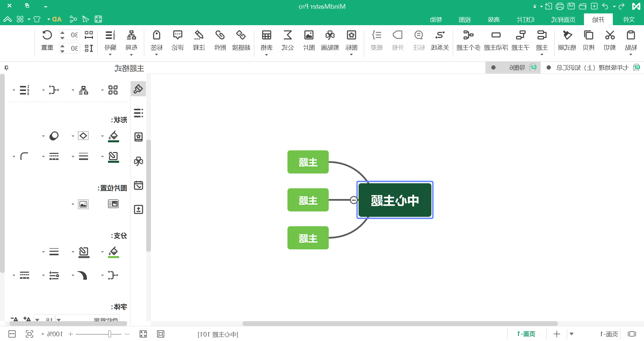Viewport: 644px width, 341px height.
Task: Open the Help (帮助) tab
Action: tap(436, 19)
